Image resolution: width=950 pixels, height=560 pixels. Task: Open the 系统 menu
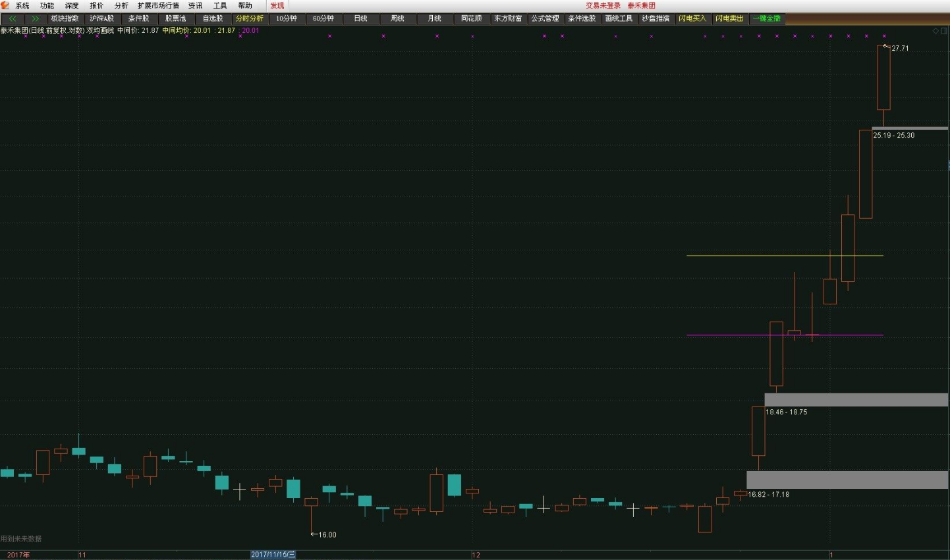pos(22,5)
